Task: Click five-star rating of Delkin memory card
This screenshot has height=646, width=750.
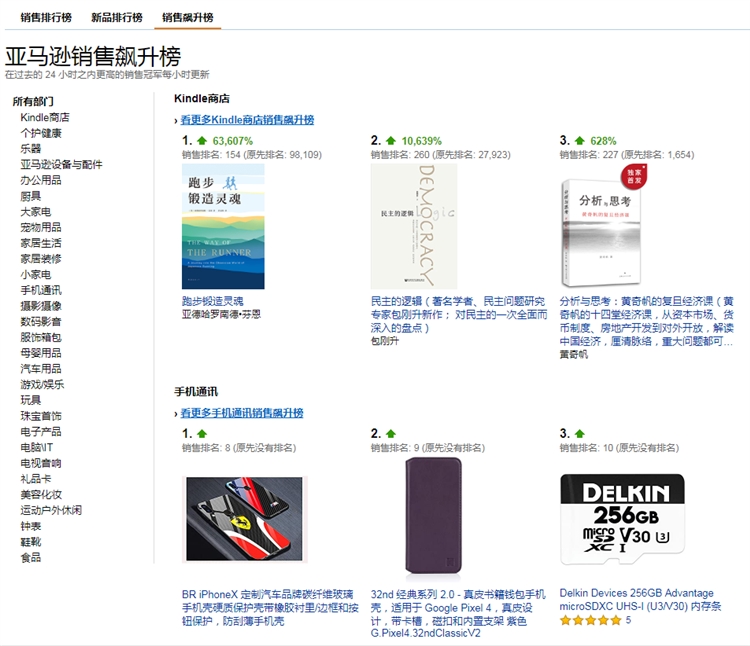Action: pos(591,620)
